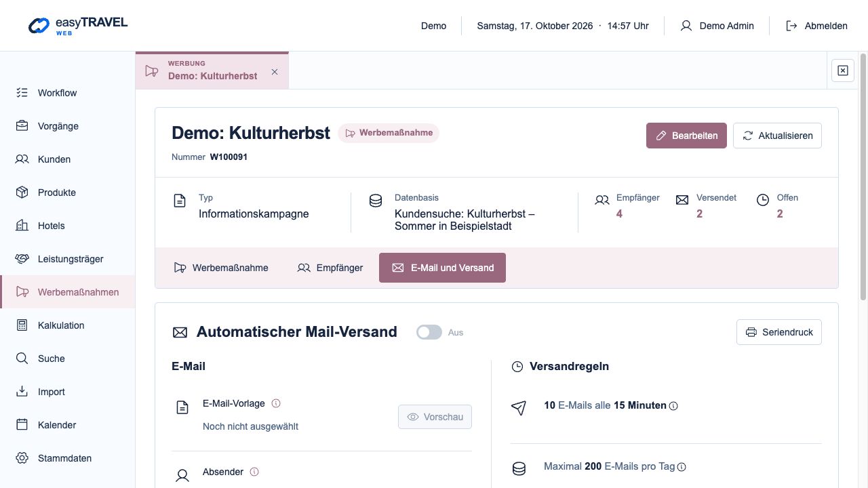Viewport: 868px width, 488px height.
Task: Toggle the Automatischer Mail-Versand switch
Action: tap(429, 332)
